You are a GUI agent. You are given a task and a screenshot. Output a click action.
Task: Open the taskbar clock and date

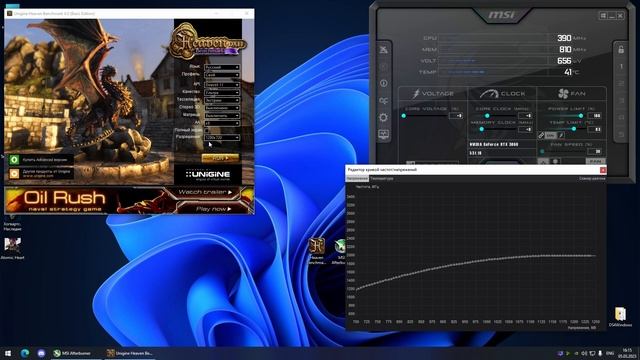[627, 353]
